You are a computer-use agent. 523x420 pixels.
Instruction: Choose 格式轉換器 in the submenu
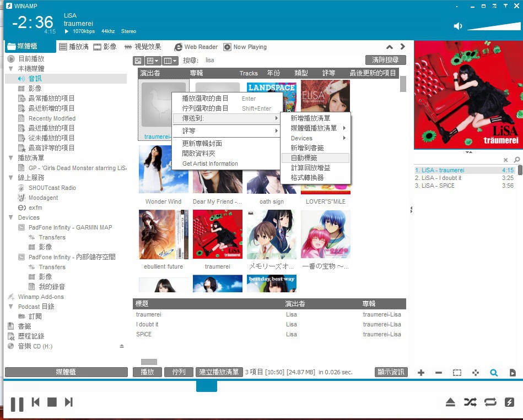pyautogui.click(x=316, y=178)
